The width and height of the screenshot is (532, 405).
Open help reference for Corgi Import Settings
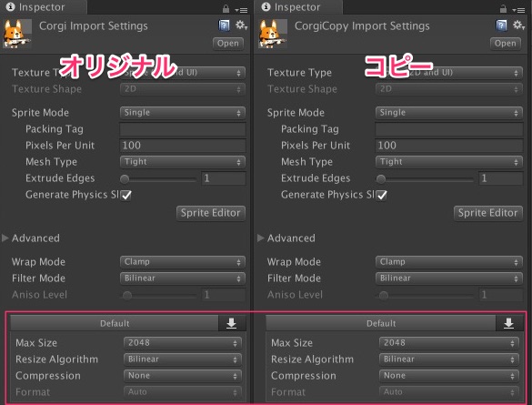pos(224,25)
